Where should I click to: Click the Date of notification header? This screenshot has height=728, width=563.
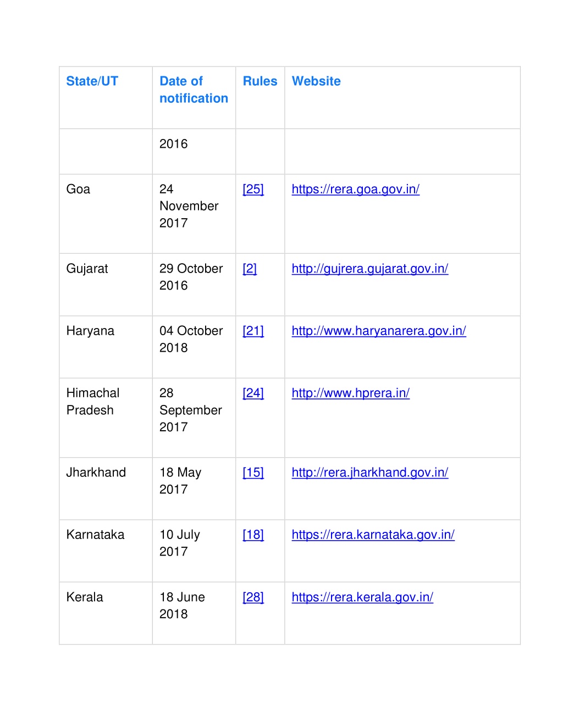pyautogui.click(x=194, y=90)
